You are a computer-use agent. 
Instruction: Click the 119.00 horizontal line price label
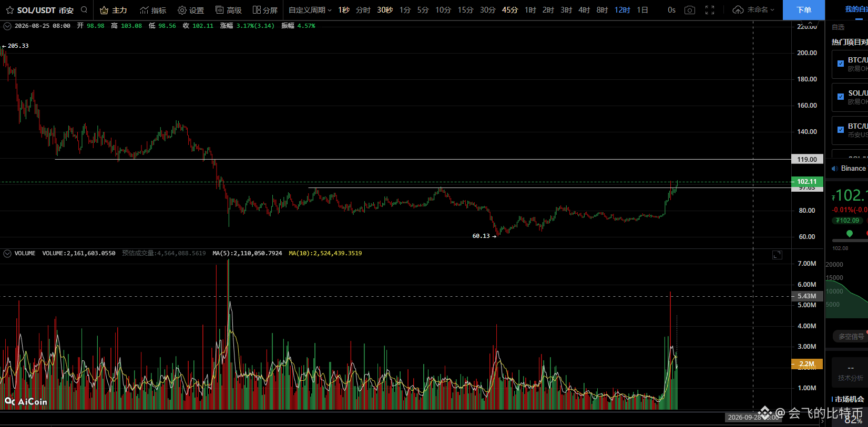(x=807, y=159)
